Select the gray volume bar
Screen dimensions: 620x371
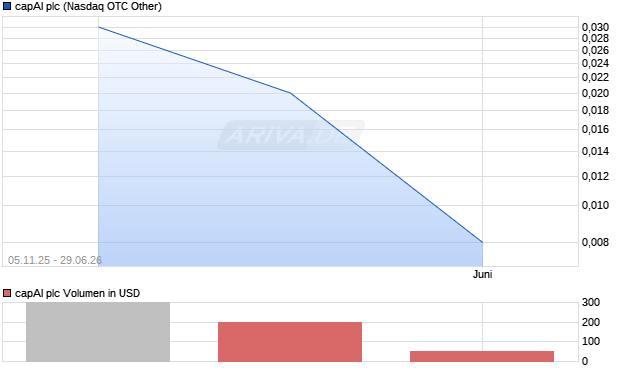[98, 332]
